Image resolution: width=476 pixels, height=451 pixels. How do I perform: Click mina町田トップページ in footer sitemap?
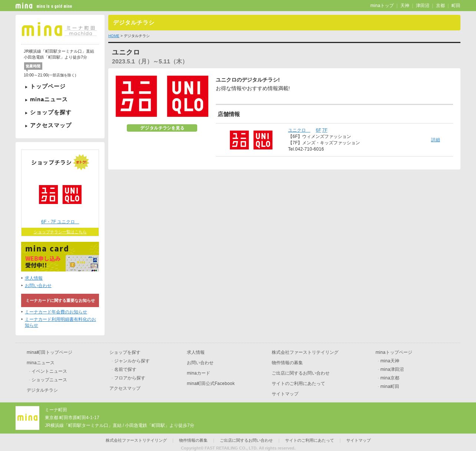click(x=49, y=352)
